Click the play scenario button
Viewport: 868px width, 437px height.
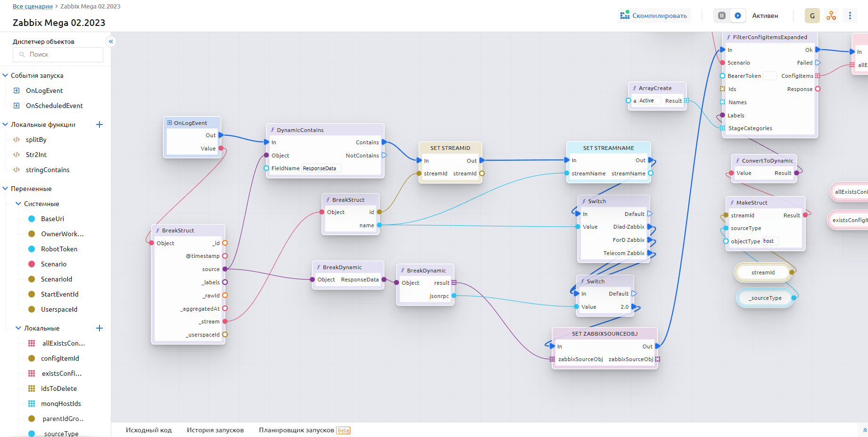point(738,16)
